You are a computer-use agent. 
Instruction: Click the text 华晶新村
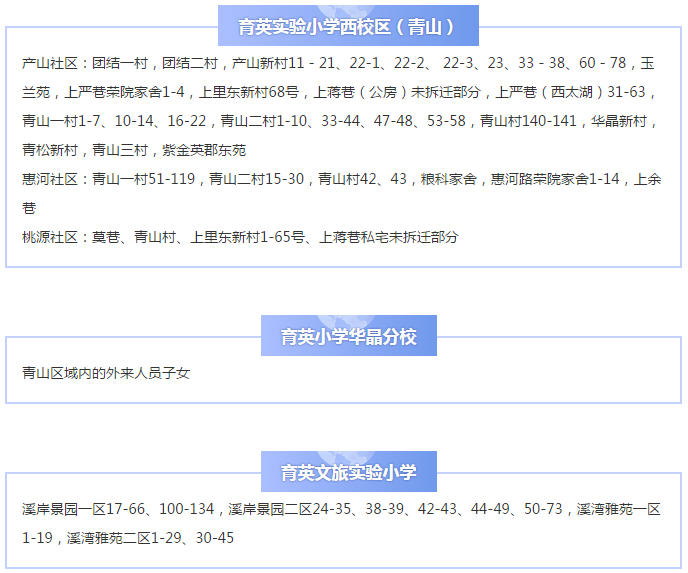click(619, 121)
